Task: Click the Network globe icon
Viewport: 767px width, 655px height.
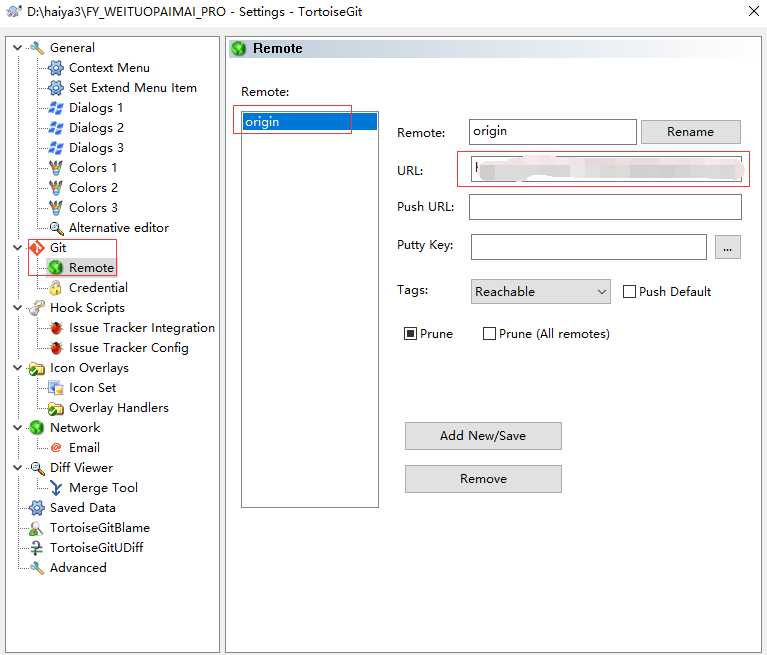Action: point(37,428)
